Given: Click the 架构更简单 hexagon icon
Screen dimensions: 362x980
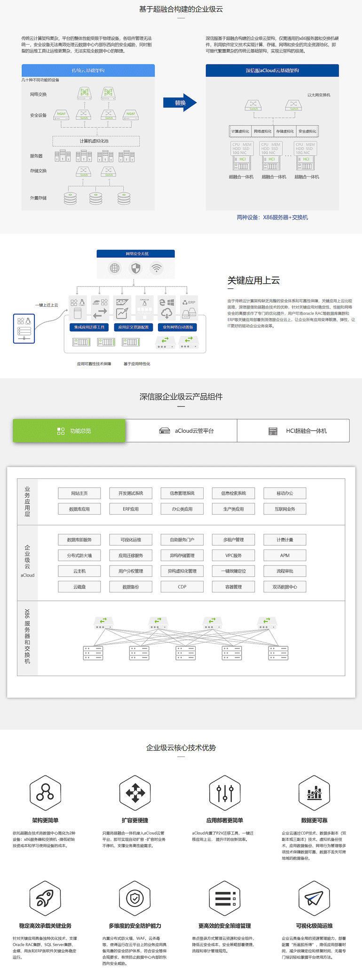Looking at the screenshot, I should click(45, 792).
